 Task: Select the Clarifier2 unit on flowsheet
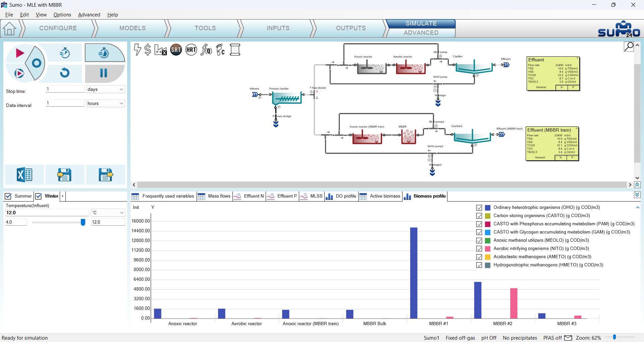472,137
